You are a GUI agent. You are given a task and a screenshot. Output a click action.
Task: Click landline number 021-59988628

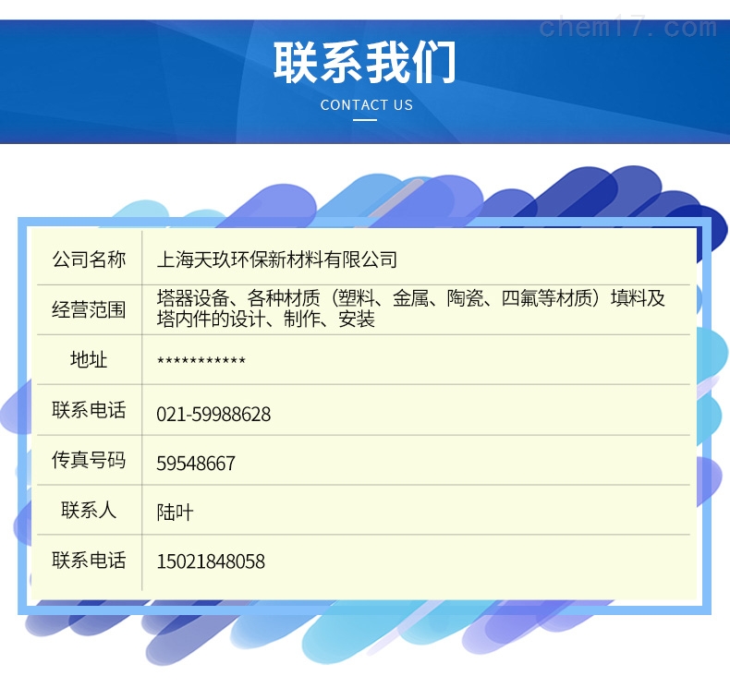[213, 415]
